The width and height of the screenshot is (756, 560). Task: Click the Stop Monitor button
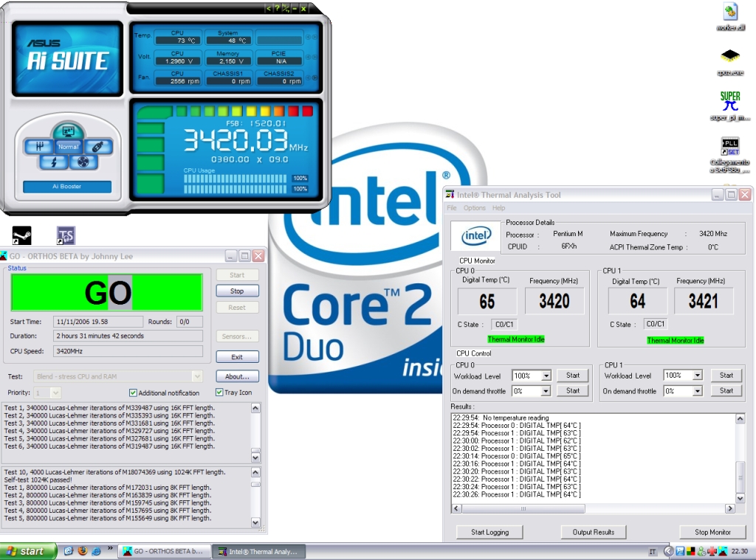pyautogui.click(x=712, y=532)
